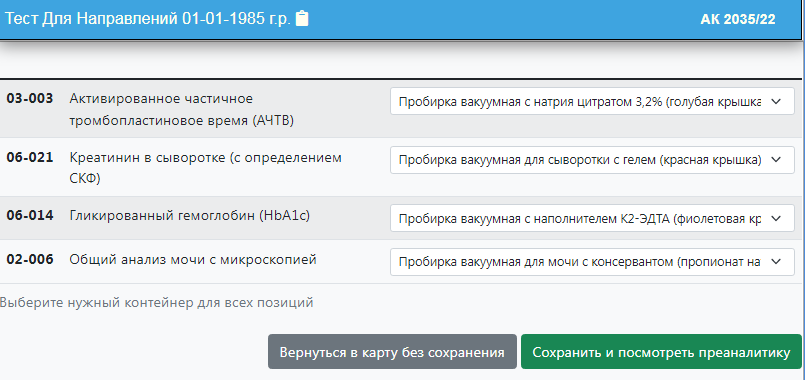
Task: Open container dropdown for АЧТВ test
Action: (x=592, y=102)
